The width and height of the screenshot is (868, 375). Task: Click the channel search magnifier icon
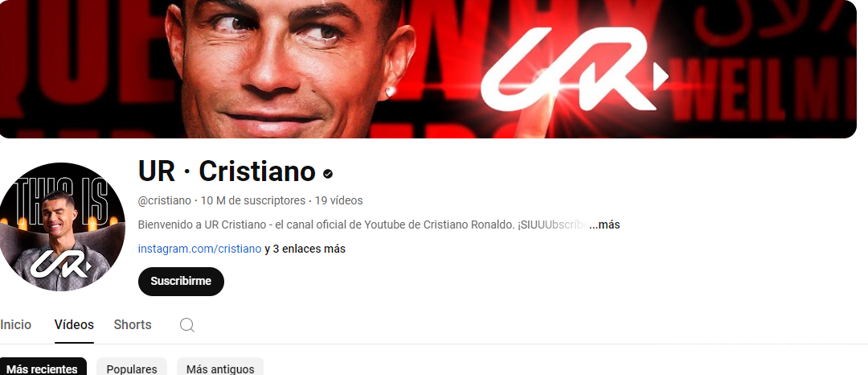pos(187,325)
